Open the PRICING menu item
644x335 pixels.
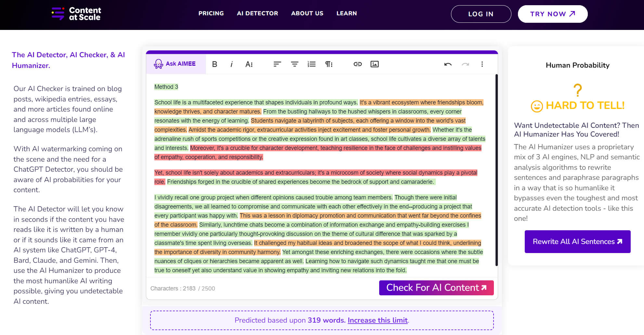pyautogui.click(x=211, y=13)
